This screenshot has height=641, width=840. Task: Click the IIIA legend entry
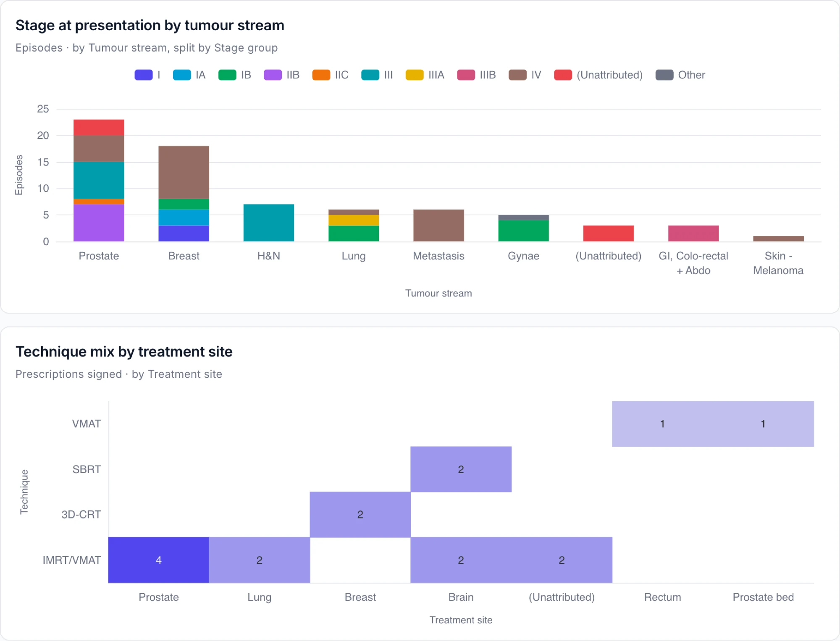425,75
